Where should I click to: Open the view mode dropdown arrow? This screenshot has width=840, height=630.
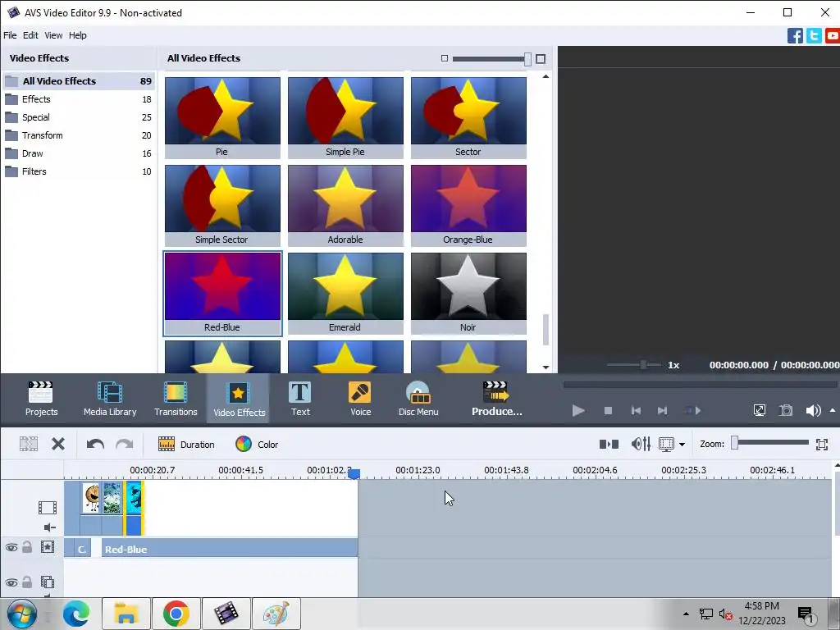(682, 445)
